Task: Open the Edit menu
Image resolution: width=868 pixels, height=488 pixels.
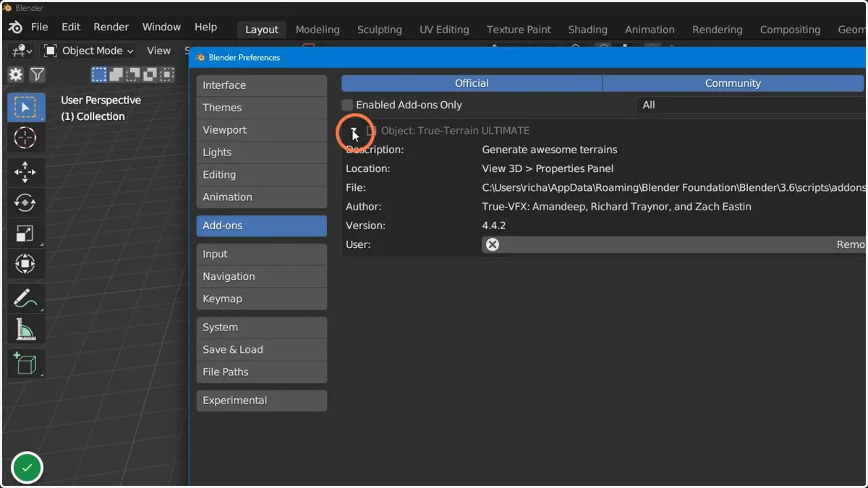Action: pyautogui.click(x=71, y=27)
